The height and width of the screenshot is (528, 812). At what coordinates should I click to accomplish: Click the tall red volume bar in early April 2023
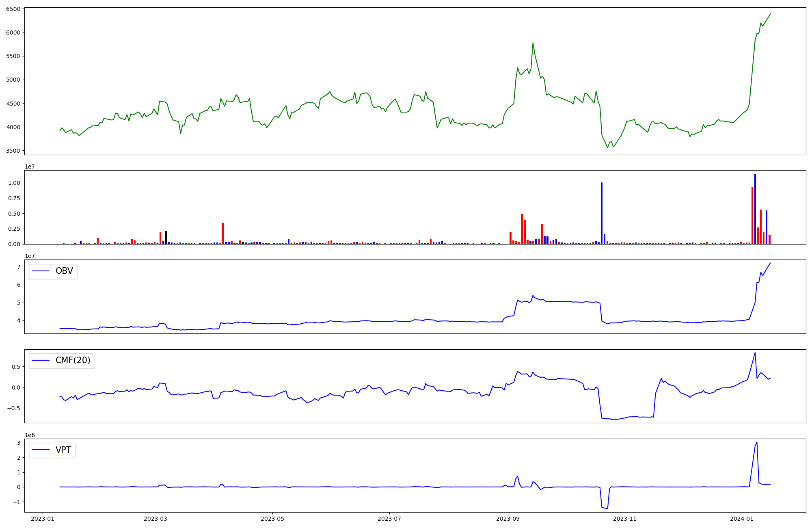[x=223, y=234]
